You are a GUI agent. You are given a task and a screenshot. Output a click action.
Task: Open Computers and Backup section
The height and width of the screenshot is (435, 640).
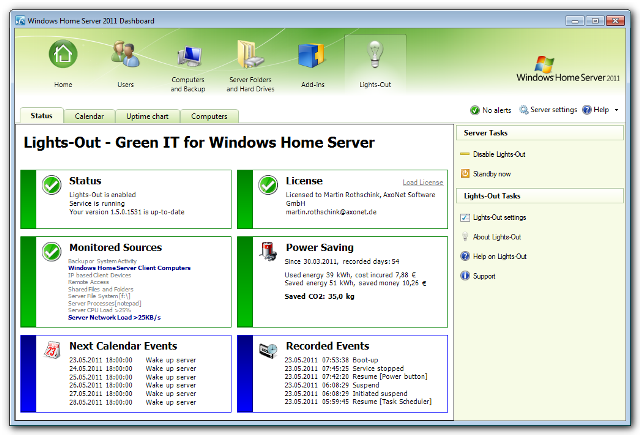click(x=188, y=67)
